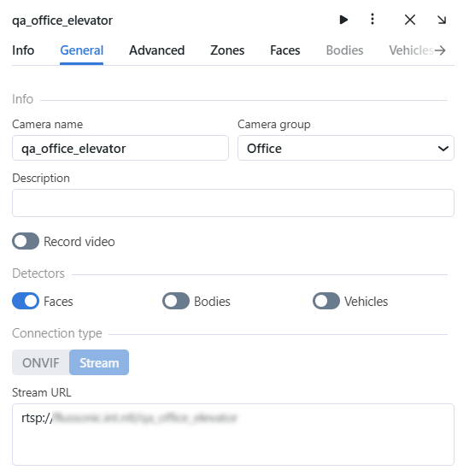This screenshot has width=475, height=476.
Task: Go to the Zones tab
Action: tap(227, 50)
